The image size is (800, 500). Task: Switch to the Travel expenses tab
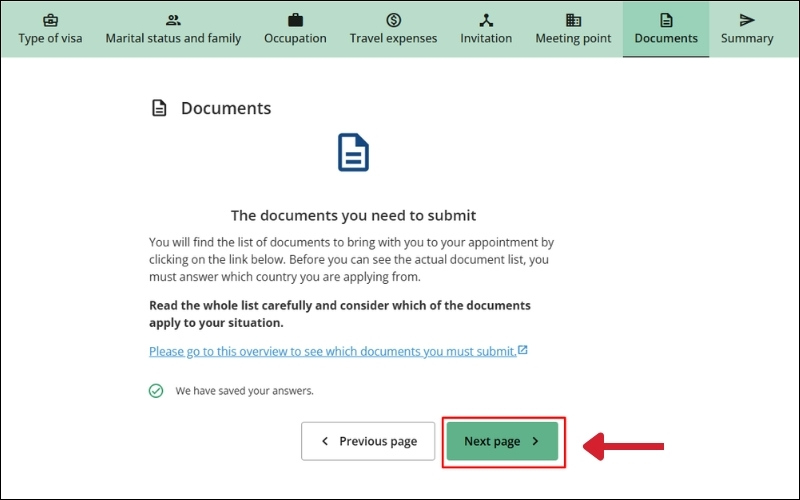[393, 39]
